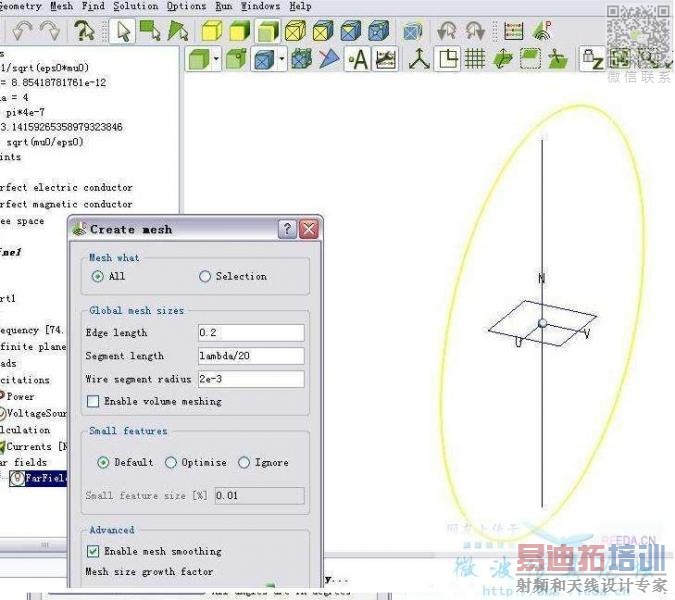The width and height of the screenshot is (675, 600).
Task: Click the green plane with arrow icon
Action: pos(503,59)
